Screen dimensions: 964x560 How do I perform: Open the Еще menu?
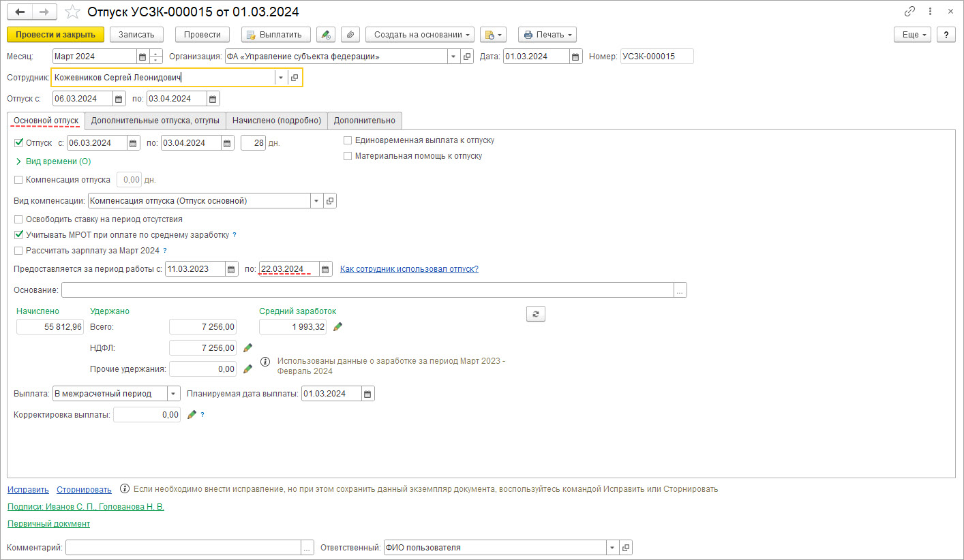(912, 35)
